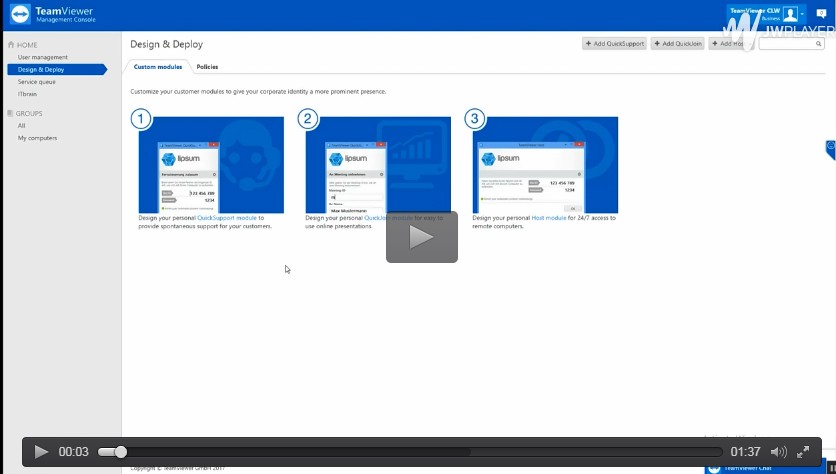Click the video progress bar midpoint
836x474 pixels.
pos(410,452)
